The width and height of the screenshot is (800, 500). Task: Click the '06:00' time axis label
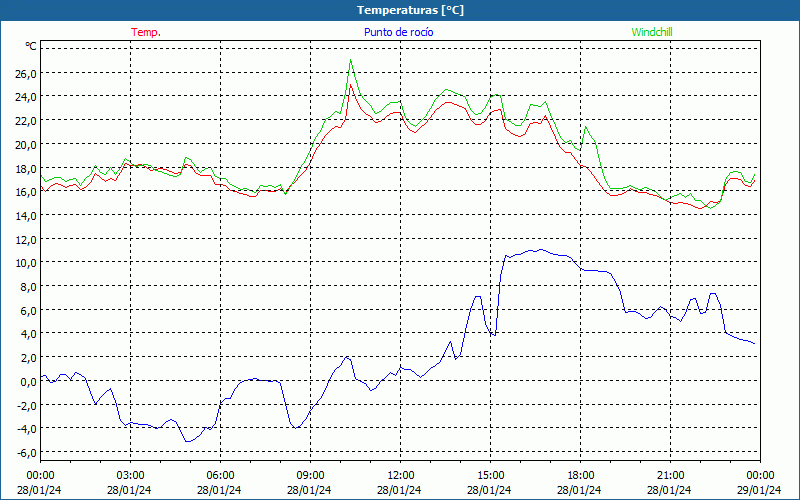(220, 476)
